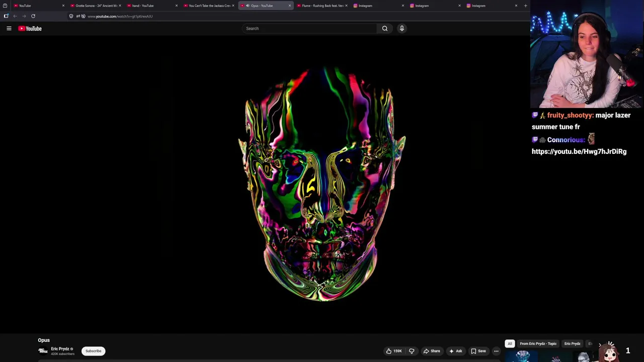Dislike the Opus video
This screenshot has width=644, height=362.
412,351
